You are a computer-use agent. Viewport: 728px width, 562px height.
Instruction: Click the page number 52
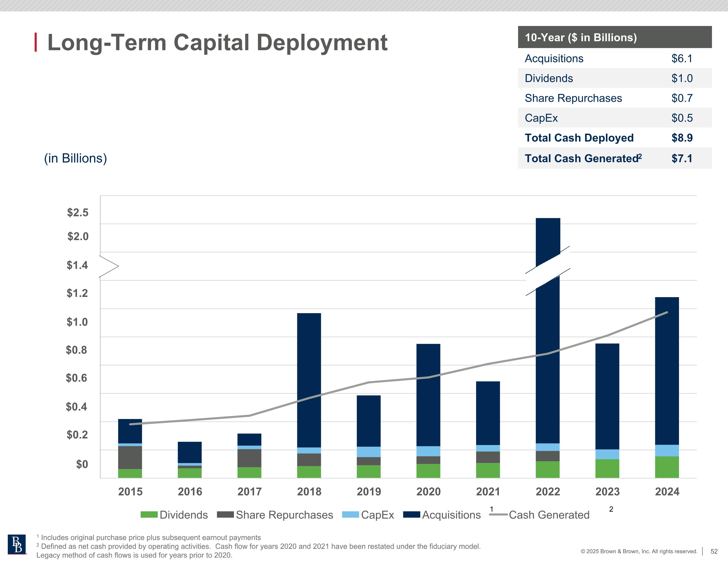[x=714, y=551]
